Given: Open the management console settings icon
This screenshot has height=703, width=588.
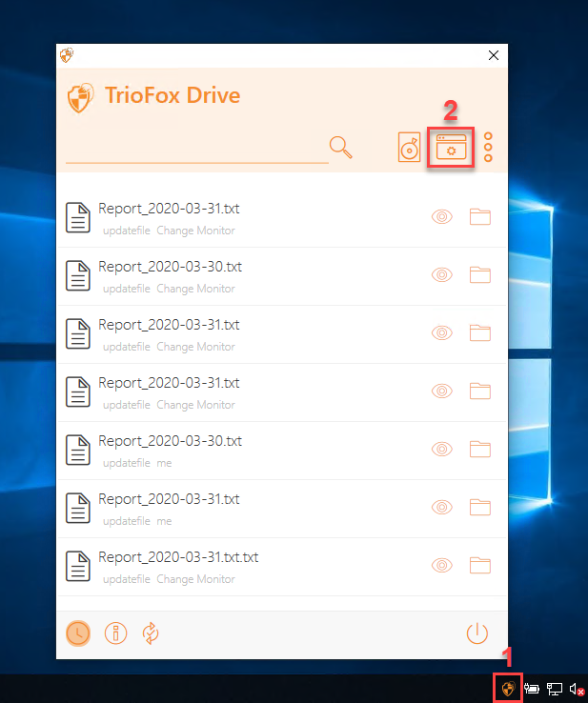Looking at the screenshot, I should click(x=451, y=148).
